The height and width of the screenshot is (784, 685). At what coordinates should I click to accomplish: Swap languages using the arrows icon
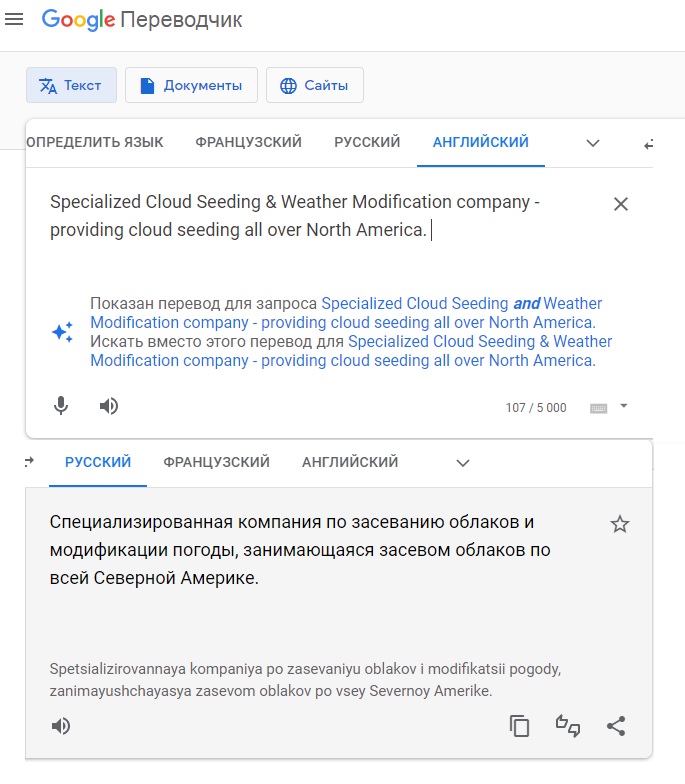pyautogui.click(x=649, y=144)
